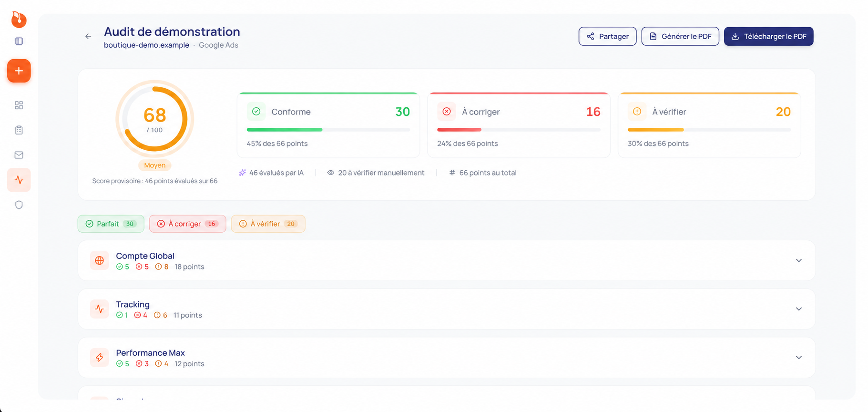This screenshot has width=868, height=412.
Task: Click '30% des 66 points' text
Action: click(658, 144)
